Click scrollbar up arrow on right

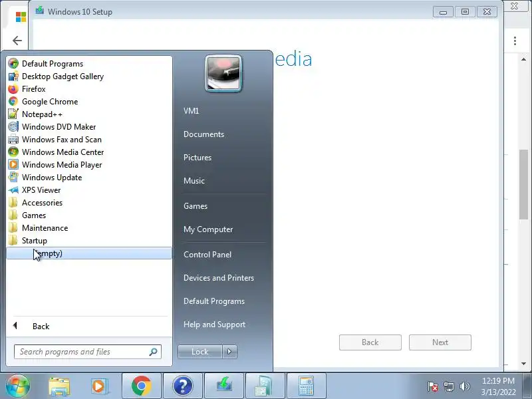[523, 59]
